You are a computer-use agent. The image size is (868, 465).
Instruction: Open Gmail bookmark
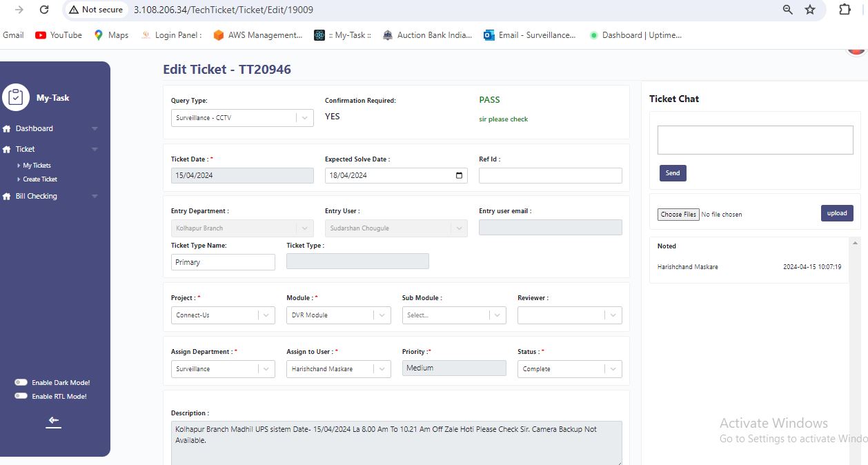point(12,35)
